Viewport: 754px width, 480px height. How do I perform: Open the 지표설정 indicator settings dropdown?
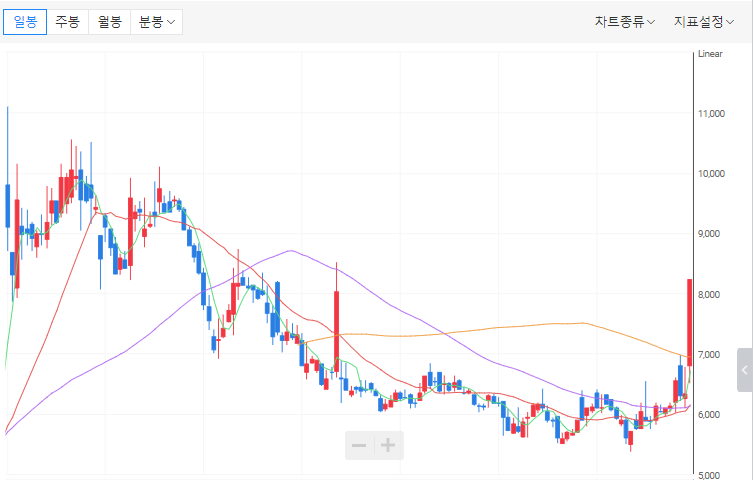click(x=704, y=22)
